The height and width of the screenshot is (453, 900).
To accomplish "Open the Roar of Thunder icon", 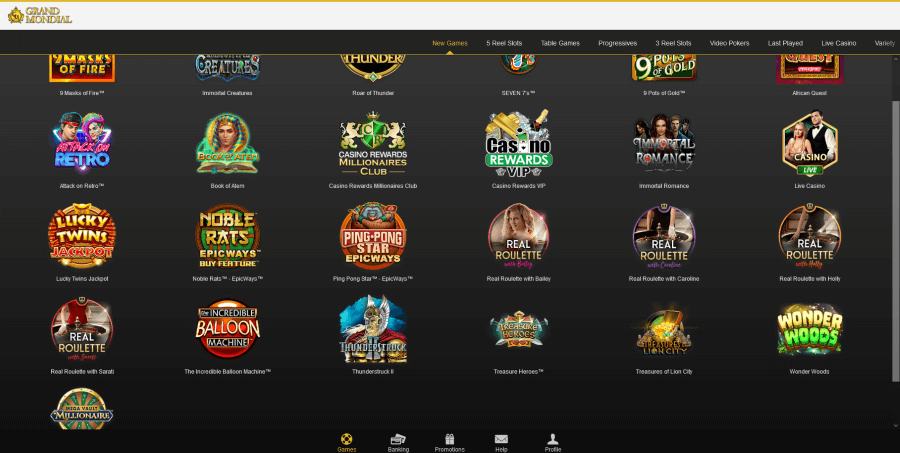I will (373, 67).
